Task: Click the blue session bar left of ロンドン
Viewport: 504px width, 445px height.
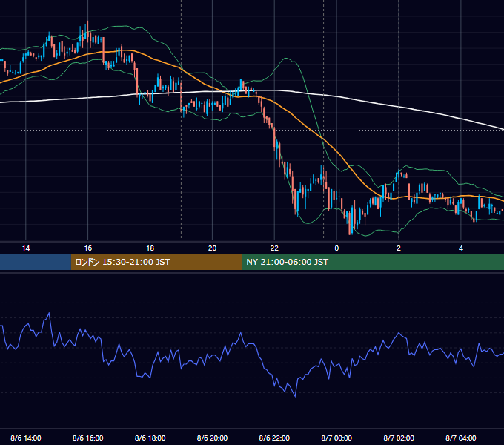Action: click(36, 262)
